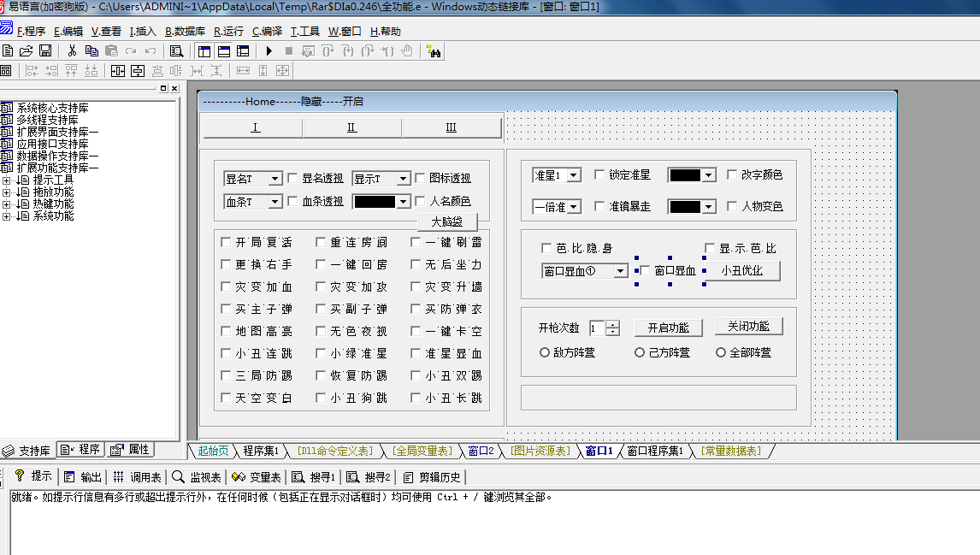Open the 准星1 dropdown
Viewport: 980px width, 555px height.
557,175
